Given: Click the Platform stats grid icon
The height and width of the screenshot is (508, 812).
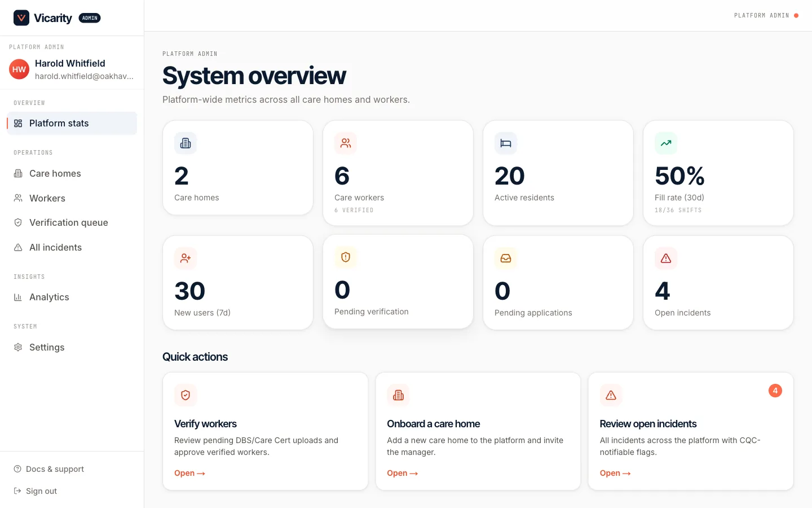Looking at the screenshot, I should 18,123.
